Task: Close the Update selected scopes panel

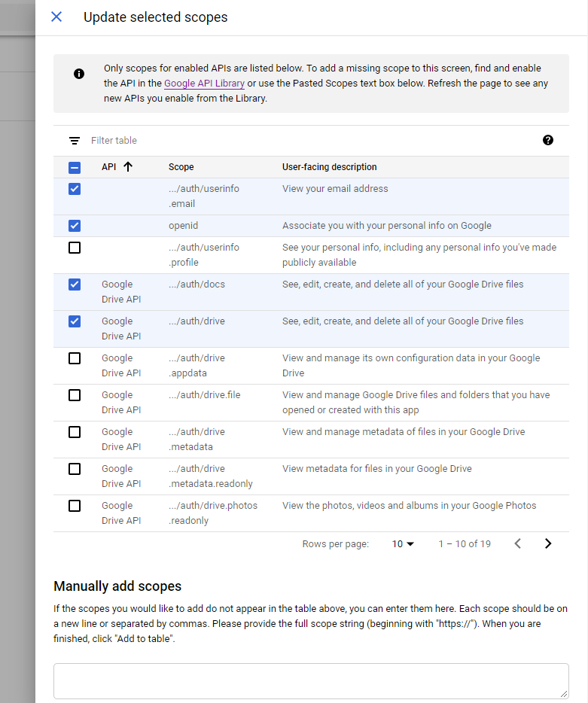Action: [x=56, y=17]
